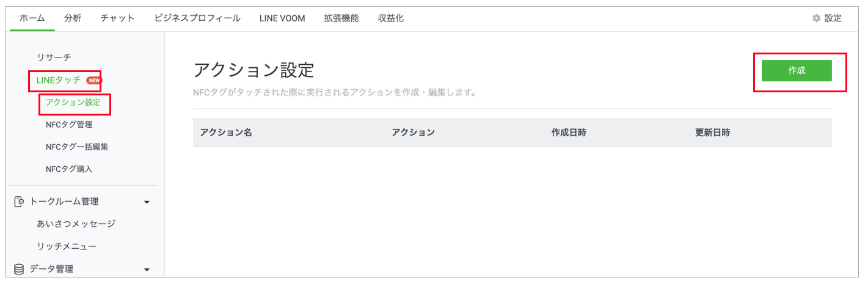This screenshot has height=283, width=868.
Task: Switch to the 分析 tab
Action: point(73,18)
